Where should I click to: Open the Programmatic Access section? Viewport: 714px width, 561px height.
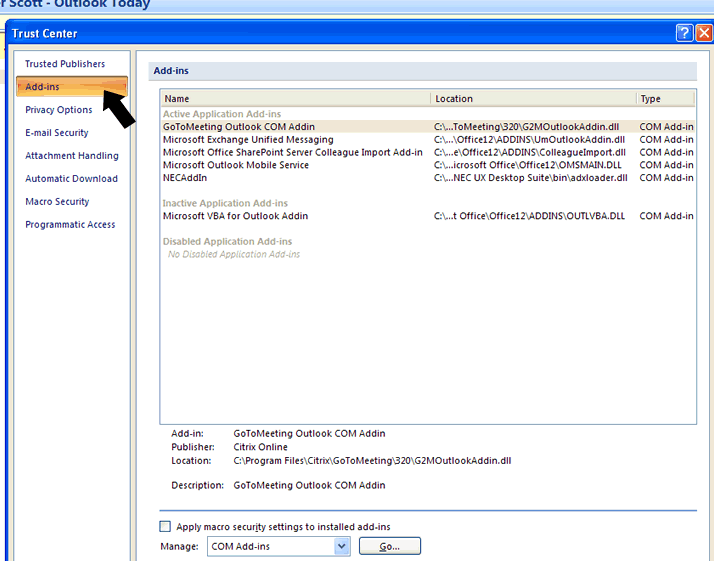70,224
